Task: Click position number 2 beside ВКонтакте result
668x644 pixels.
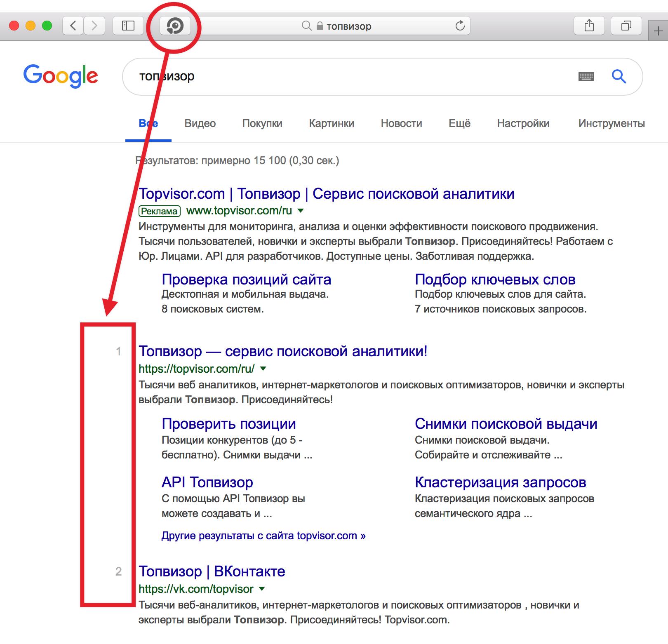Action: click(x=119, y=571)
